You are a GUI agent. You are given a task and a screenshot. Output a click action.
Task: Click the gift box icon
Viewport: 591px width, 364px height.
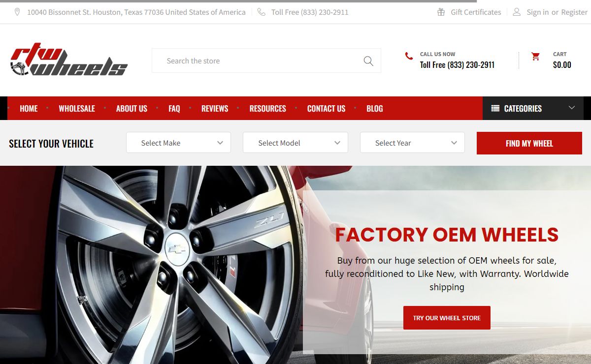[x=441, y=12]
